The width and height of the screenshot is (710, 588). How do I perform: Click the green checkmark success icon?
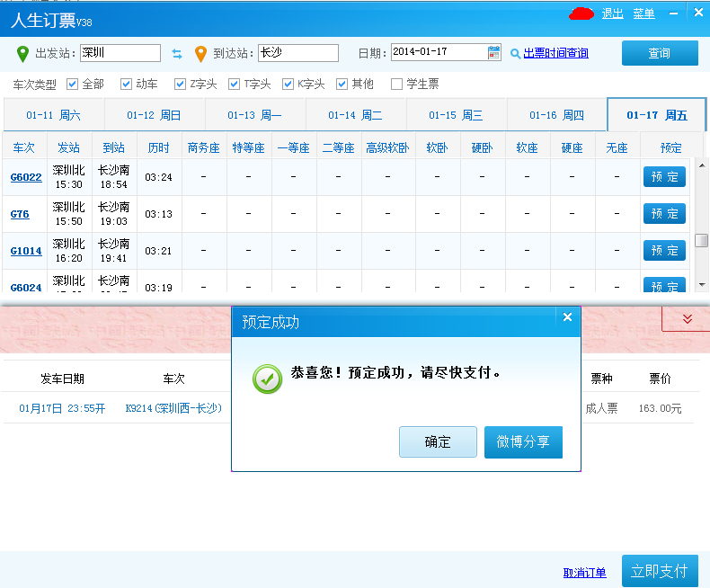[x=267, y=379]
